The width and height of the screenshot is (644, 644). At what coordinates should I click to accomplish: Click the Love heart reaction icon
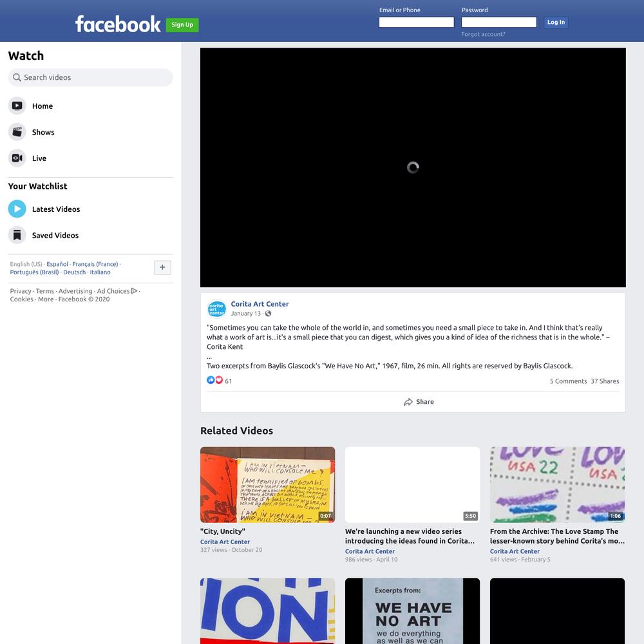219,380
